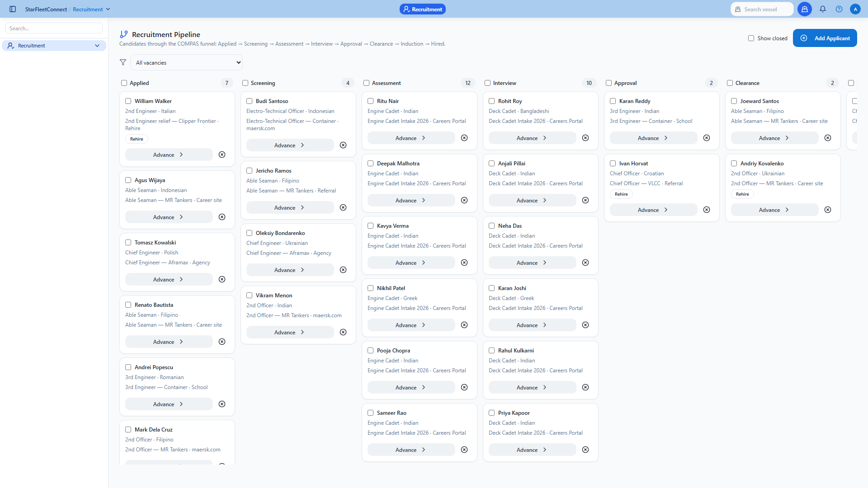
Task: Click the filter funnel icon
Action: [x=123, y=62]
